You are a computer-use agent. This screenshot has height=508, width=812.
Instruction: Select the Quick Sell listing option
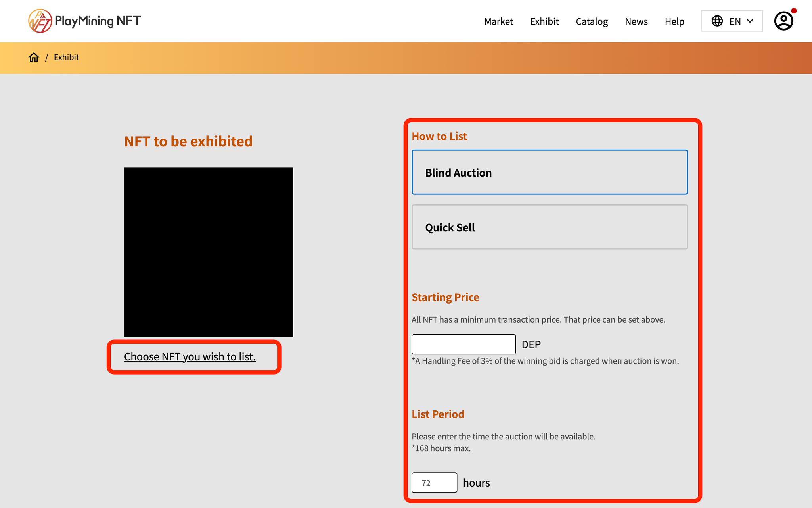[x=549, y=227]
